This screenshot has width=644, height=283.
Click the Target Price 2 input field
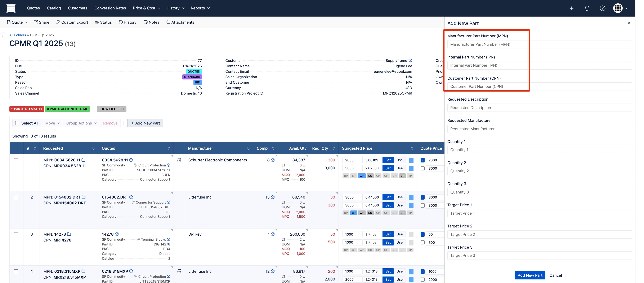click(x=540, y=234)
